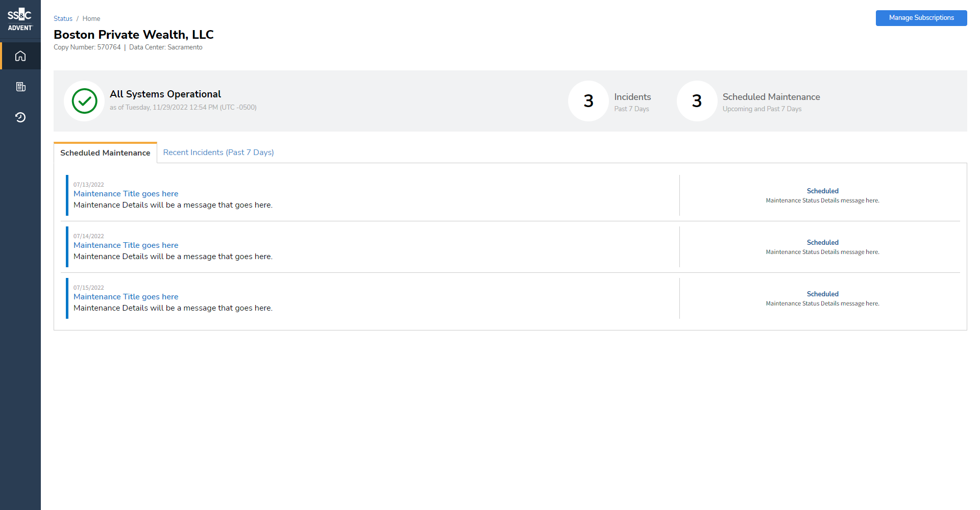This screenshot has width=980, height=510.
Task: Open the Maintenance Title link dated 07/13/2022
Action: point(126,194)
